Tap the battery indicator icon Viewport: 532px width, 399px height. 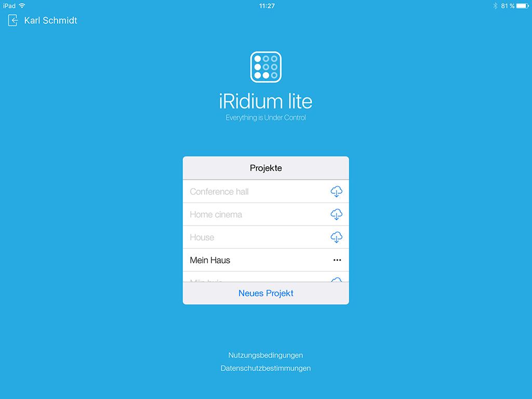(522, 6)
